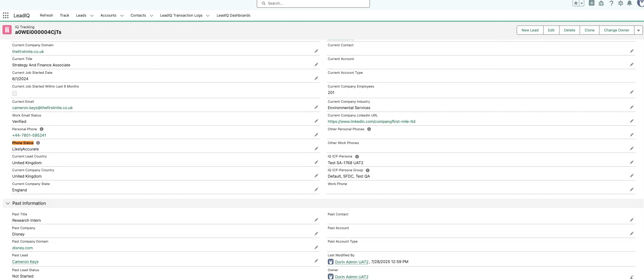Expand the Leads tab dropdown chevron
The width and height of the screenshot is (644, 280).
tap(92, 16)
